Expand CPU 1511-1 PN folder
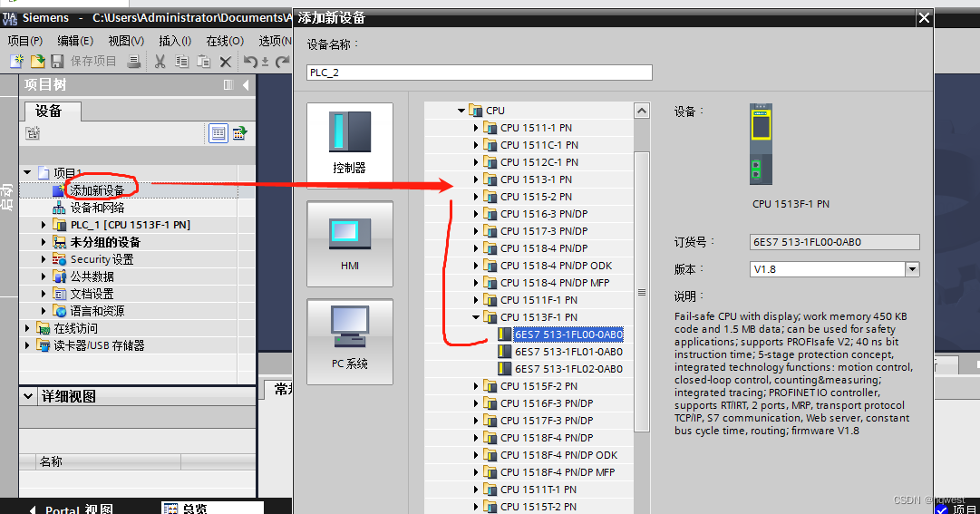 click(x=476, y=128)
